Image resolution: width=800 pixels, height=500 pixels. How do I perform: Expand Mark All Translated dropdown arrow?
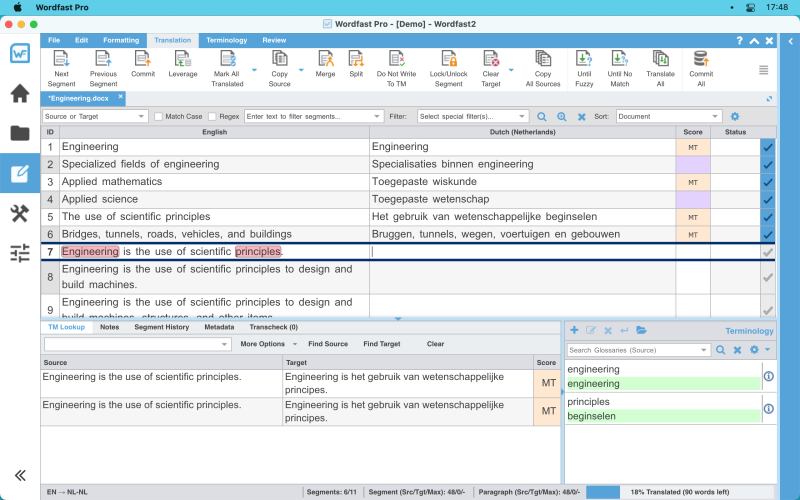click(254, 70)
